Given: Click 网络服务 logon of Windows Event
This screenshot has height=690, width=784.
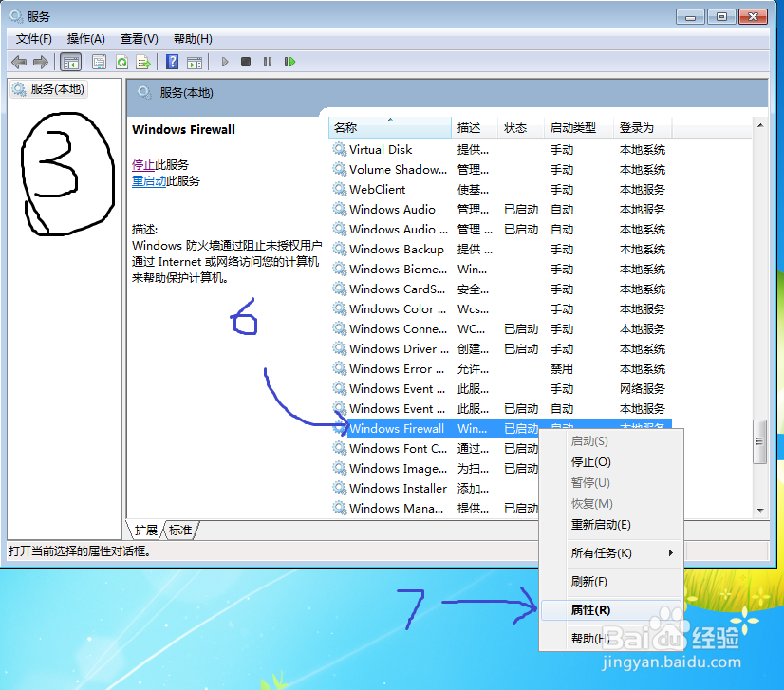Looking at the screenshot, I should pyautogui.click(x=643, y=388).
